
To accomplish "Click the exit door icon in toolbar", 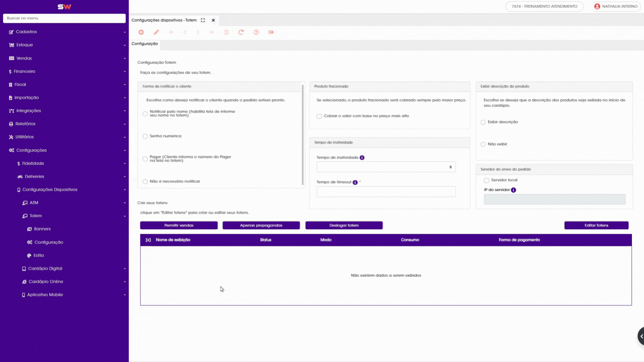I will pos(271,32).
